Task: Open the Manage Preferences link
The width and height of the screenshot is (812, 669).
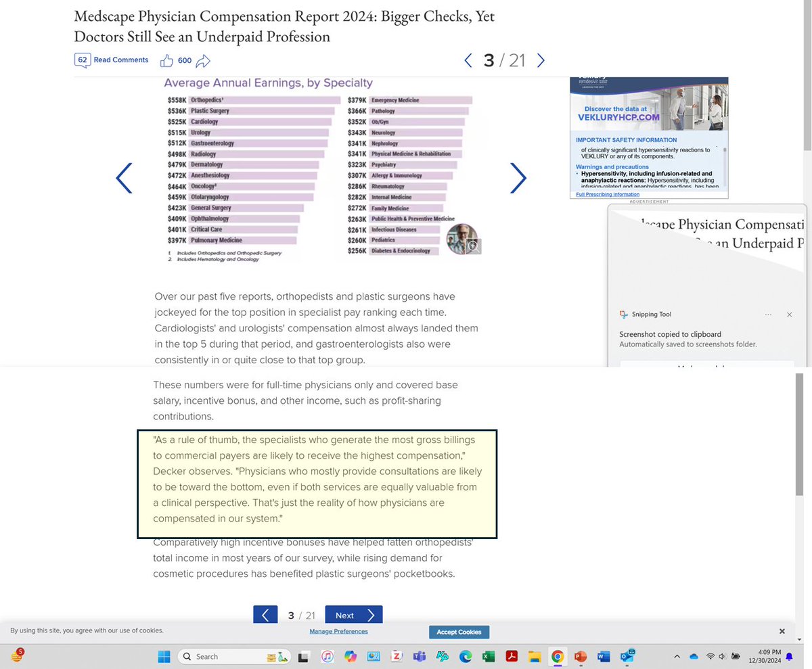Action: 338,631
